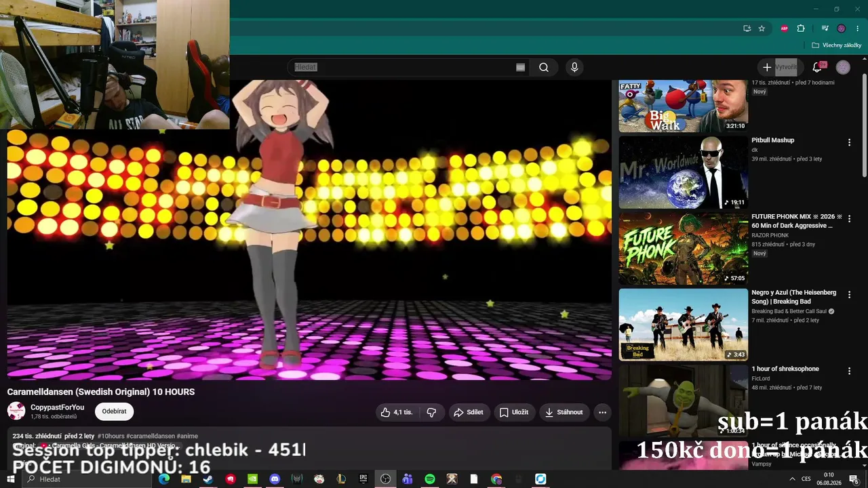
Task: Open the NVIDIA app from the taskbar
Action: coord(252,479)
